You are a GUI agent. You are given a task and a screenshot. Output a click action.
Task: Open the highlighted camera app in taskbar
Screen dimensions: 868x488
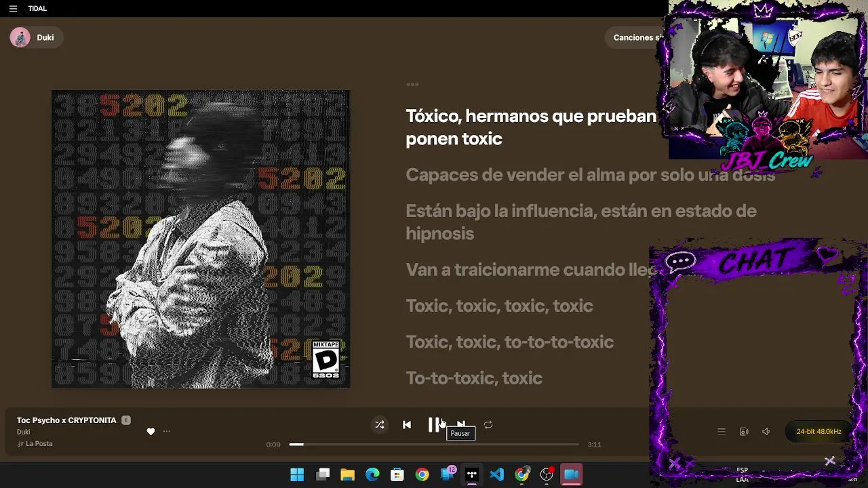(x=572, y=474)
